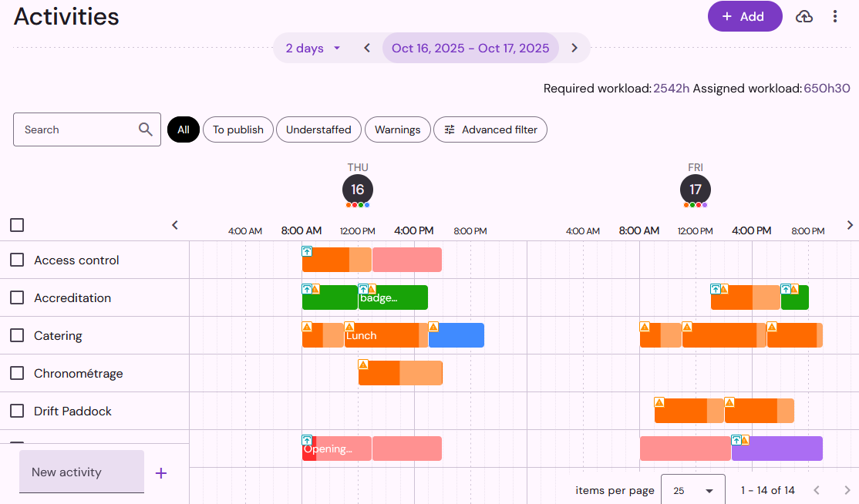Viewport: 859px width, 504px height.
Task: Click warning icon on first Friday Catering shift
Action: [645, 327]
